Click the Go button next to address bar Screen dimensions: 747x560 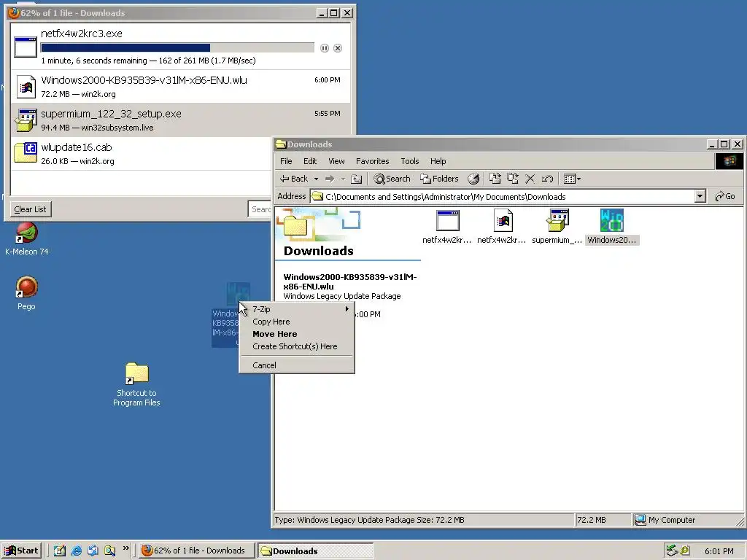(x=725, y=196)
